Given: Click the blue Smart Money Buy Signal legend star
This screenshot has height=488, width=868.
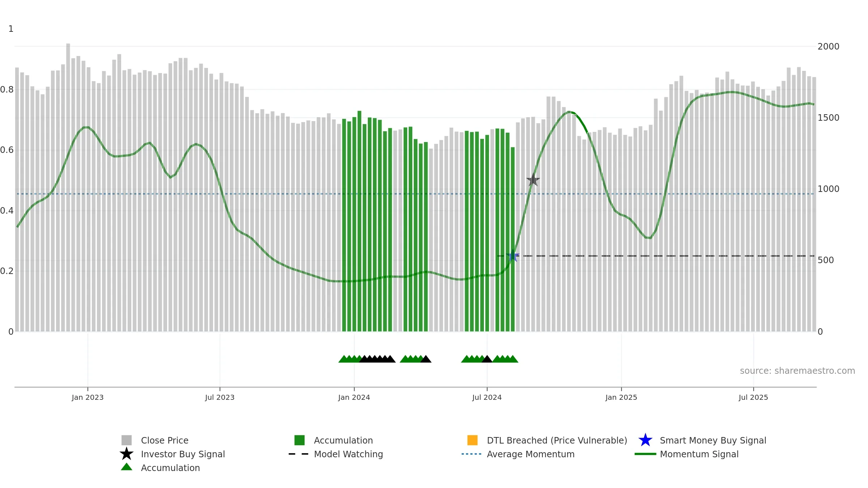Looking at the screenshot, I should pos(645,440).
